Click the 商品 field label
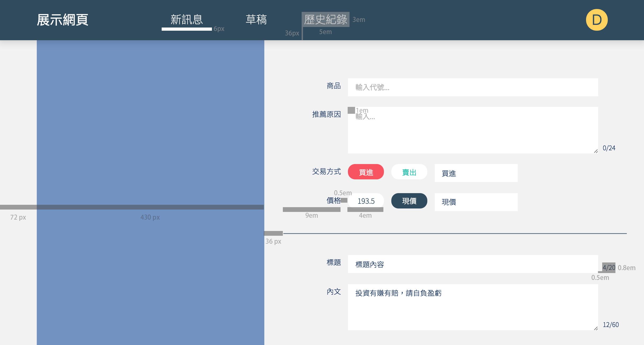This screenshot has height=345, width=644. coord(334,86)
